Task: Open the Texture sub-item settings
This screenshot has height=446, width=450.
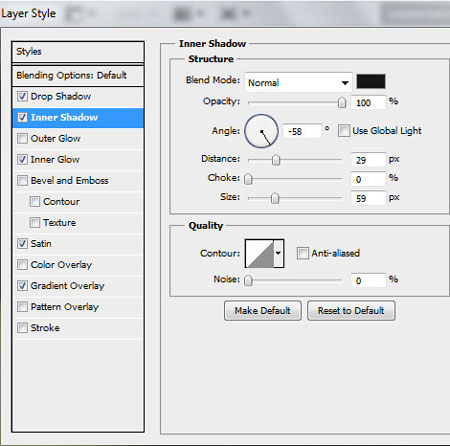Action: (x=59, y=223)
